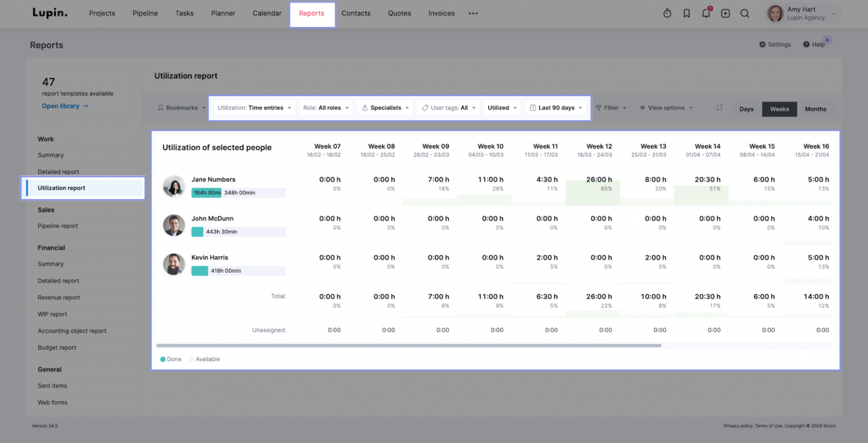The height and width of the screenshot is (443, 868).
Task: Switch the view to Days
Action: click(746, 108)
